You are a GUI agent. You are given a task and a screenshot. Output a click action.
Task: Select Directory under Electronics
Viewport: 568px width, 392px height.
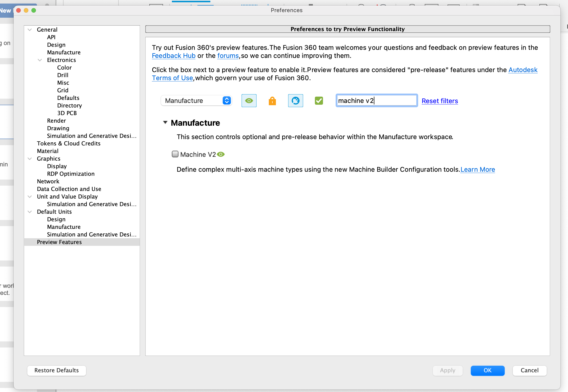[69, 105]
